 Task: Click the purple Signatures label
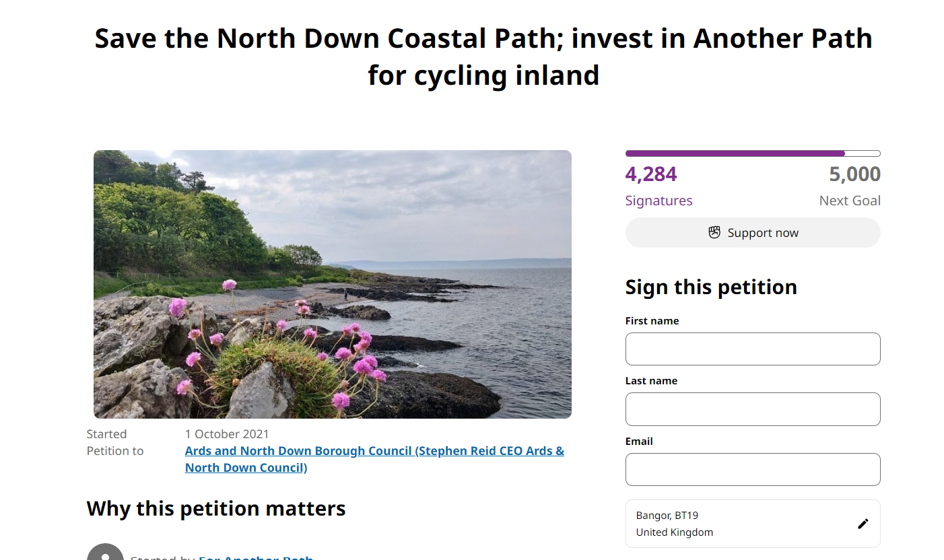coord(659,201)
